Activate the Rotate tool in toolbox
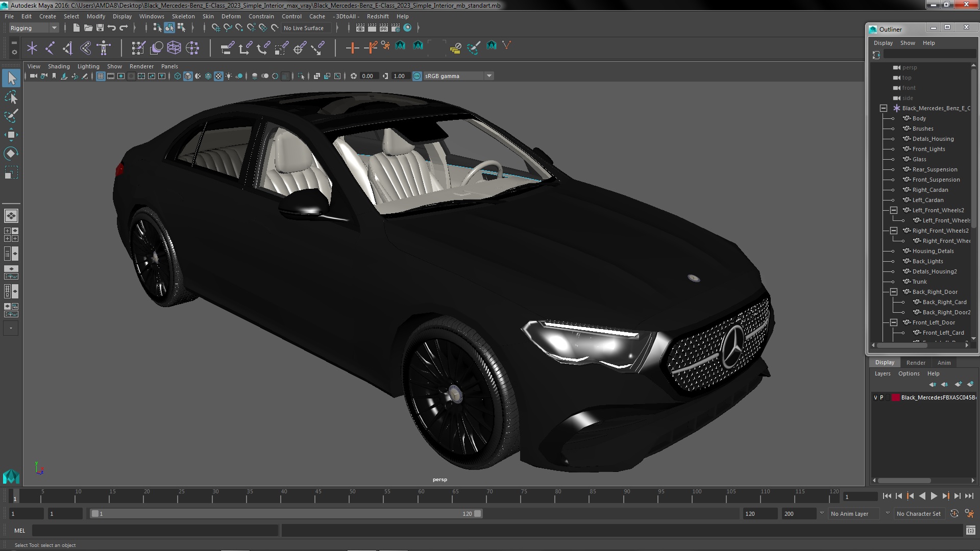The width and height of the screenshot is (980, 551). [x=11, y=154]
